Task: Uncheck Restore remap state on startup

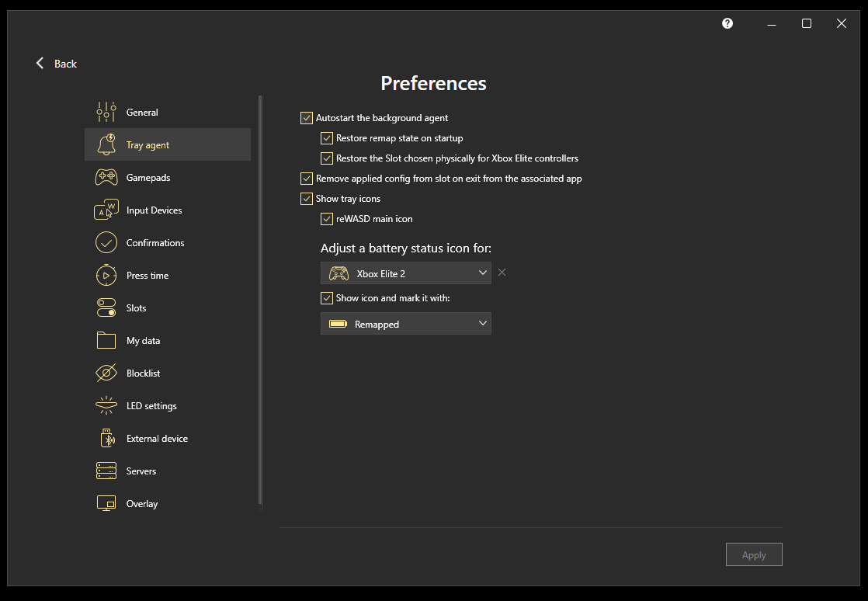Action: (327, 138)
